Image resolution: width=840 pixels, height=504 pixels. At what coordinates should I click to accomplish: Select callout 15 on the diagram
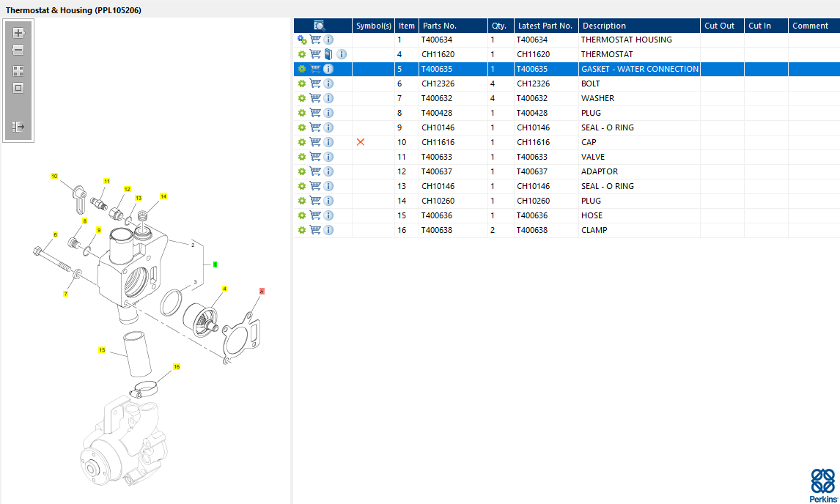coord(102,349)
